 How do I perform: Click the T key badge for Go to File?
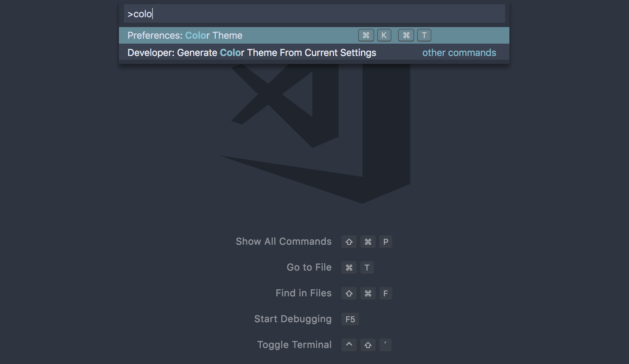coord(367,267)
